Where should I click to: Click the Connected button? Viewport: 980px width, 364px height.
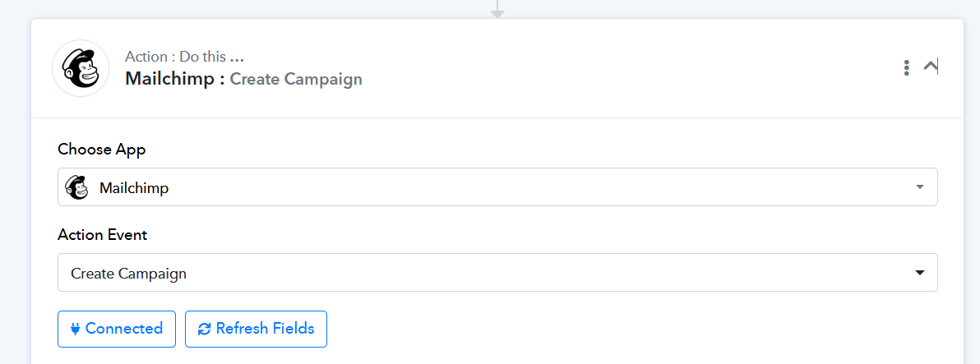click(117, 329)
